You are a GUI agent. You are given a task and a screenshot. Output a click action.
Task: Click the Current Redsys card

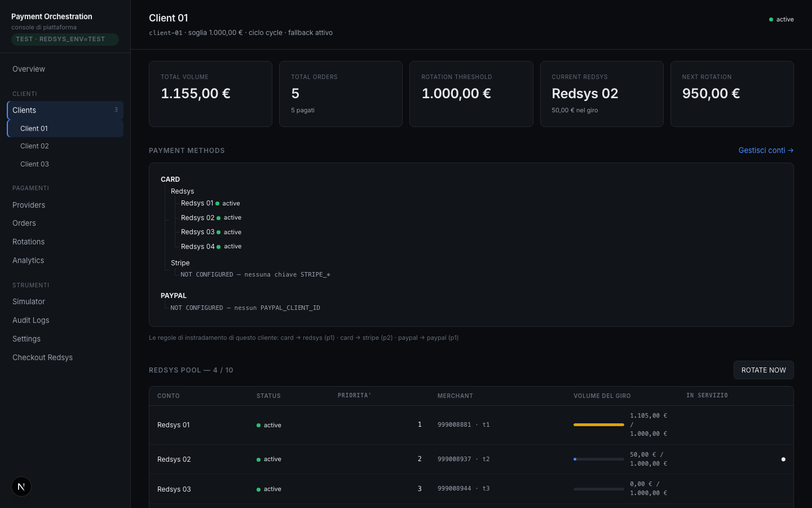pyautogui.click(x=602, y=94)
